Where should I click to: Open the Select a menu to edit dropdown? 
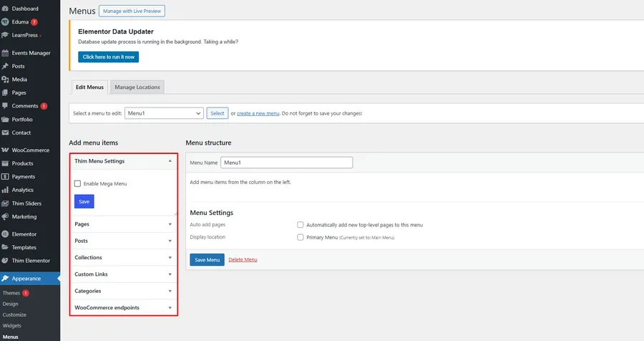click(164, 113)
